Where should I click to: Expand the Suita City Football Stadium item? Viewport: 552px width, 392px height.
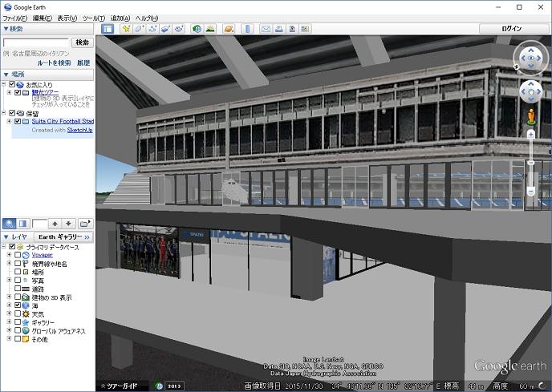pyautogui.click(x=9, y=122)
